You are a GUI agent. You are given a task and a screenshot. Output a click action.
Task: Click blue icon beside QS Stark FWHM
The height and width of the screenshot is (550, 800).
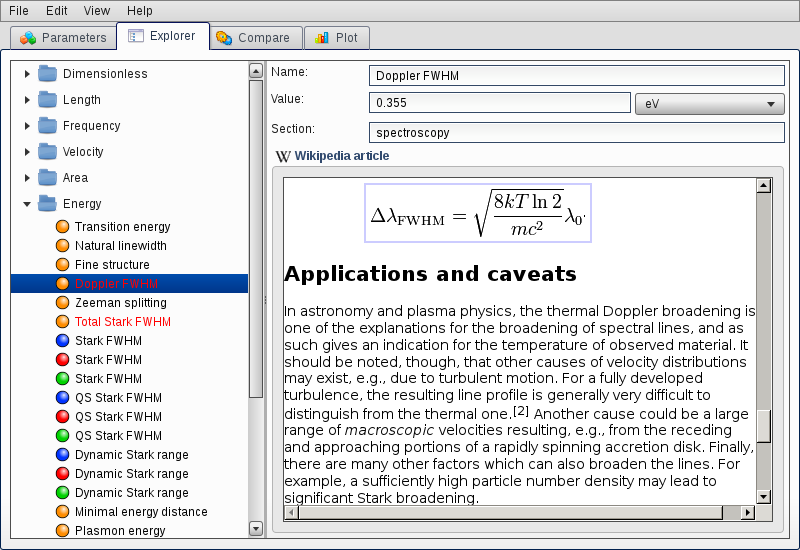[x=62, y=397]
